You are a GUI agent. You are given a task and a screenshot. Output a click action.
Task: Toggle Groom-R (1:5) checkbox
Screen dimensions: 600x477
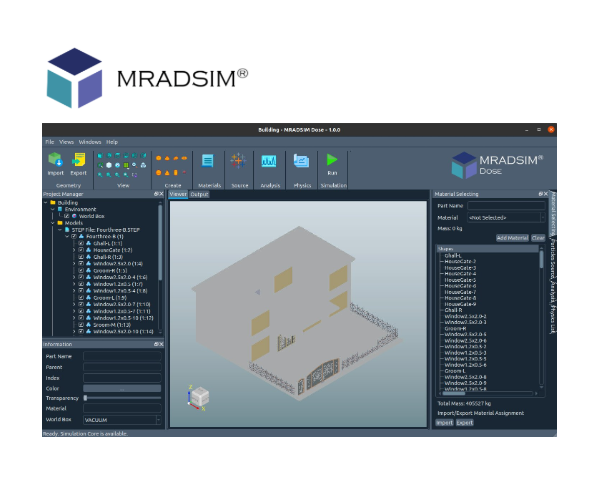(81, 270)
